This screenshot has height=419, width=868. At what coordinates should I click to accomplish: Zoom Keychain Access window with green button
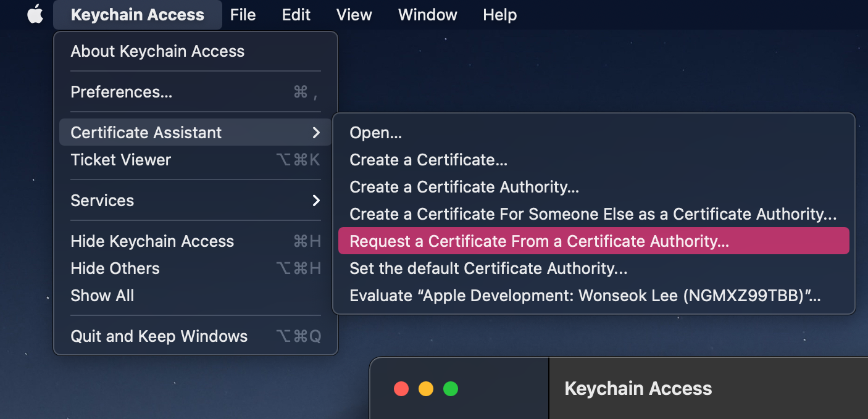[x=451, y=389]
